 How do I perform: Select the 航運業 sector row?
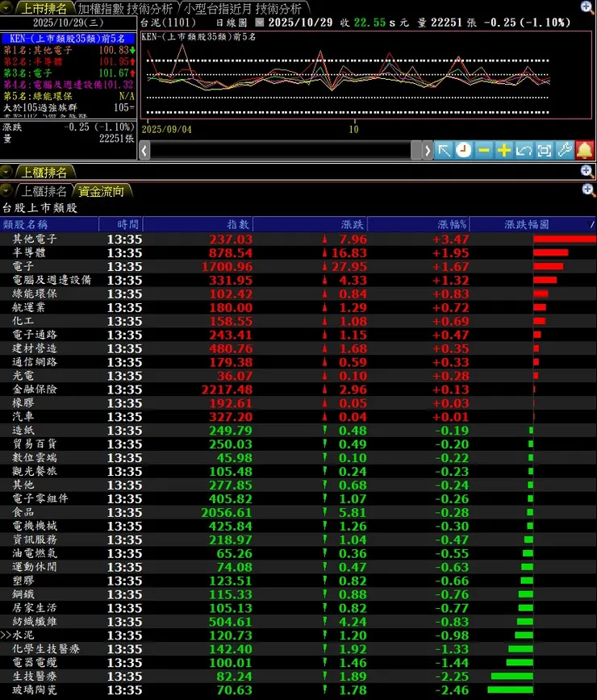298,307
